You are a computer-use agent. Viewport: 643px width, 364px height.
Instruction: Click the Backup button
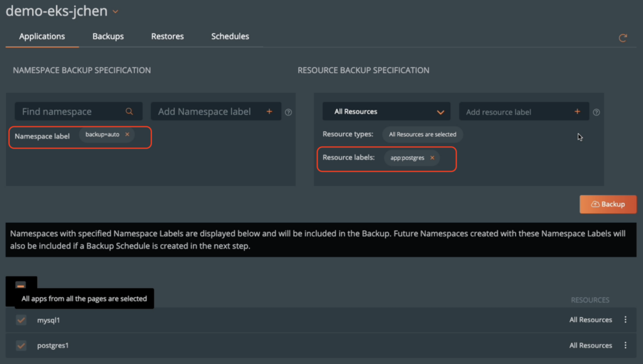(608, 204)
